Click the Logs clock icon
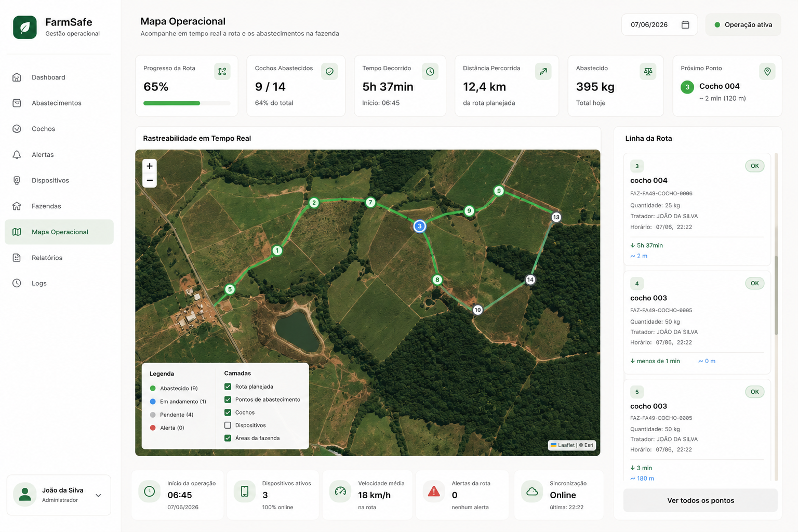 coord(17,283)
